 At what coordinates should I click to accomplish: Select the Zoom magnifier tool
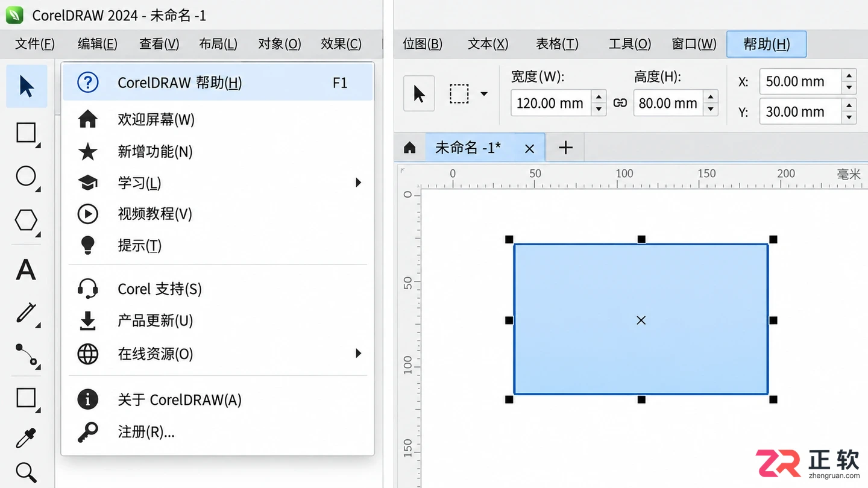[26, 472]
